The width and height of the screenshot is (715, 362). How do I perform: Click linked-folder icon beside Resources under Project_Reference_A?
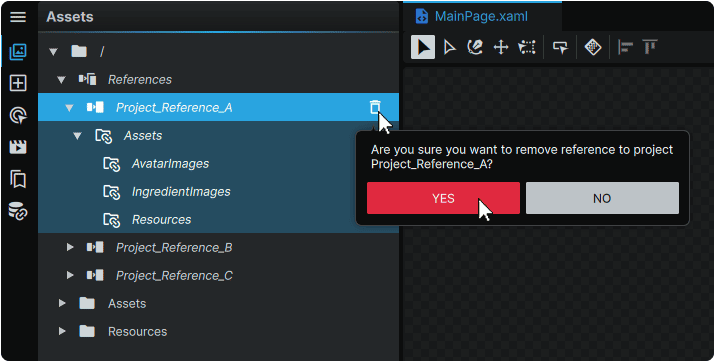coord(112,220)
